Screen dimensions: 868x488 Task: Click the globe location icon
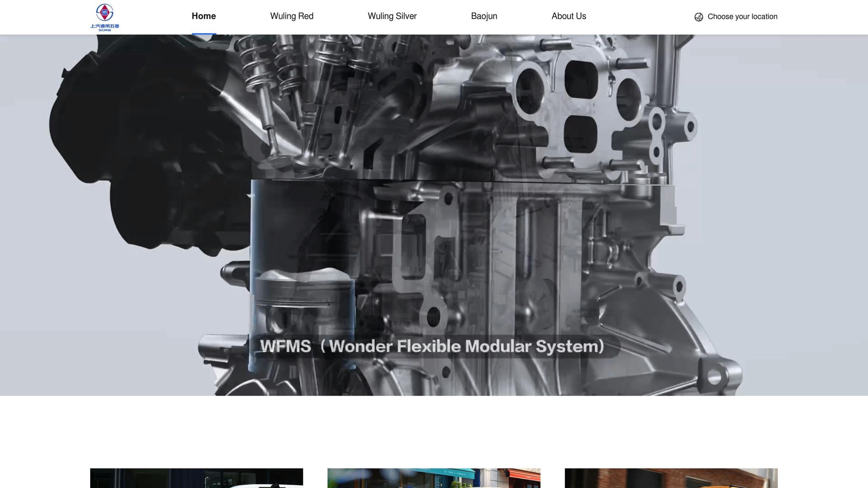click(698, 17)
